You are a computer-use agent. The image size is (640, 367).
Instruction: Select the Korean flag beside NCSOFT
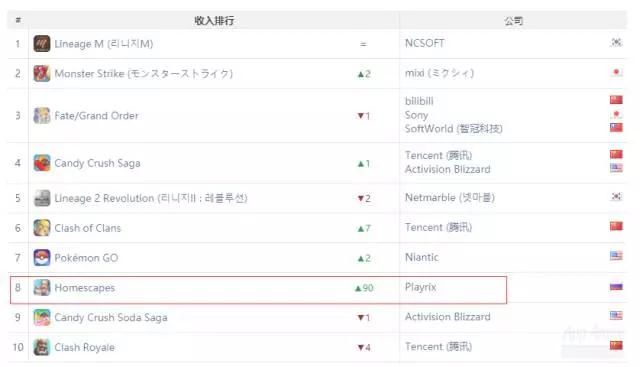pyautogui.click(x=616, y=42)
